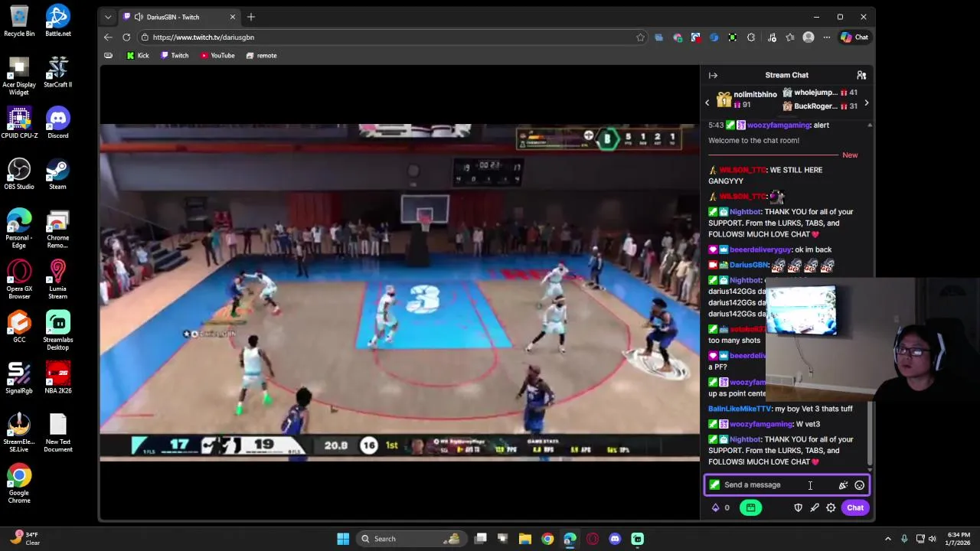Open channel points balance
This screenshot has height=551, width=980.
click(x=720, y=507)
